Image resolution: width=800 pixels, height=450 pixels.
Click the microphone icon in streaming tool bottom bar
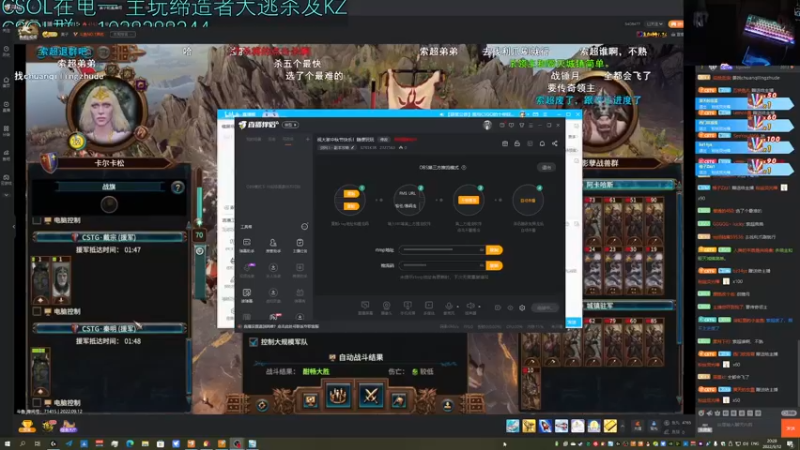(x=448, y=306)
